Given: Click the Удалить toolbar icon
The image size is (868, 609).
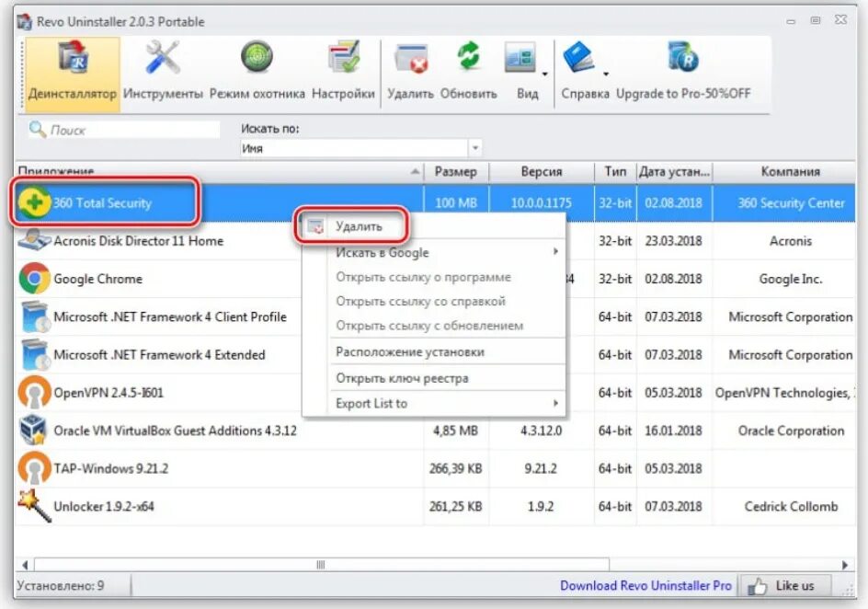Looking at the screenshot, I should 411,58.
